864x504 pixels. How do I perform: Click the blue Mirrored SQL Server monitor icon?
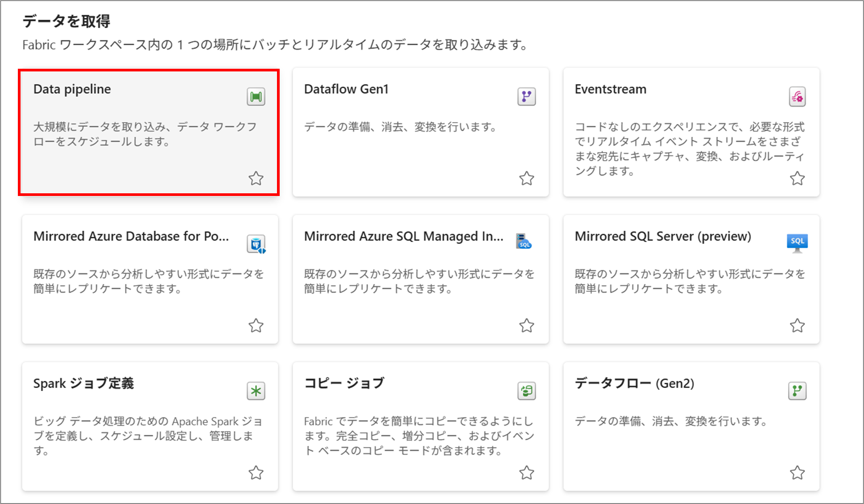[x=797, y=243]
